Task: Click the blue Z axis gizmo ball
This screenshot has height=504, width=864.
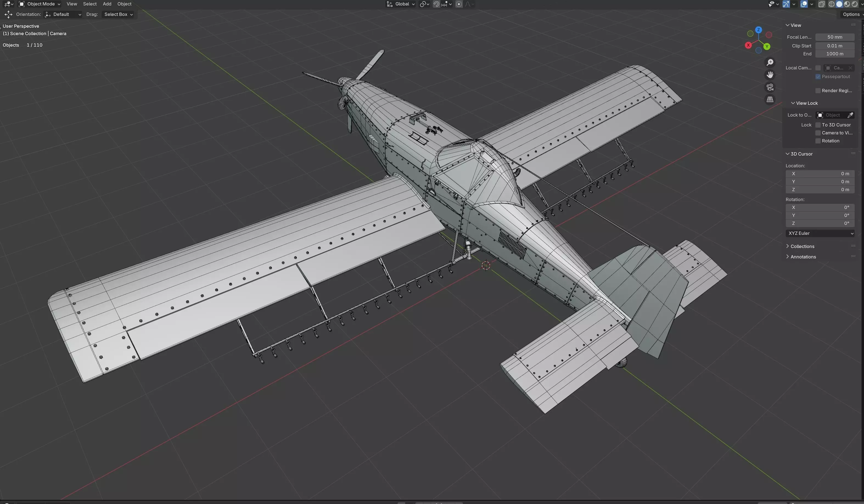Action: [x=758, y=30]
